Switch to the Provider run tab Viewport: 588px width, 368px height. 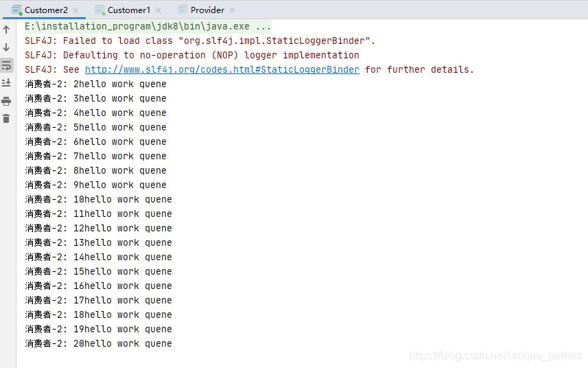(x=207, y=10)
